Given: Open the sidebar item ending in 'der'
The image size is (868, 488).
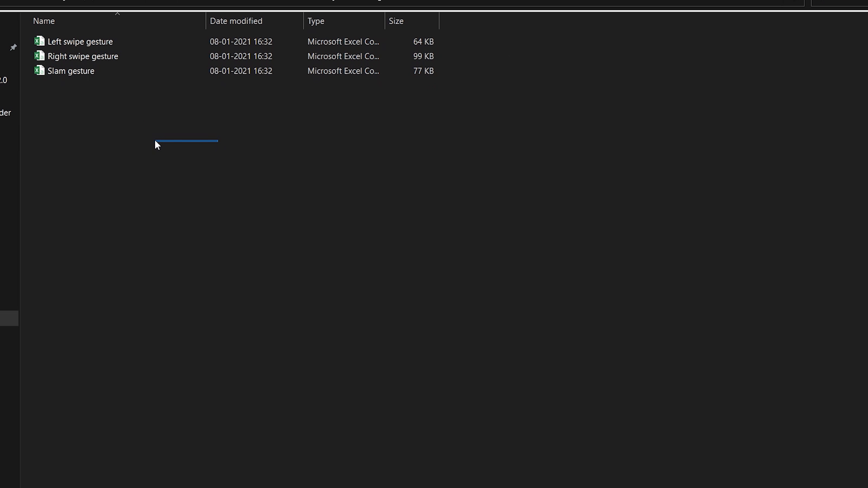Looking at the screenshot, I should coord(5,113).
